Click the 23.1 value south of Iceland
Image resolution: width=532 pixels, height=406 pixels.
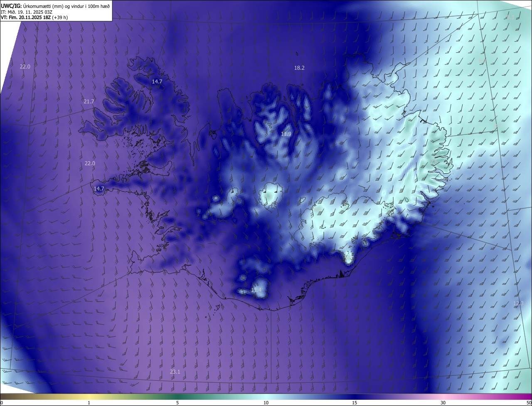[175, 372]
